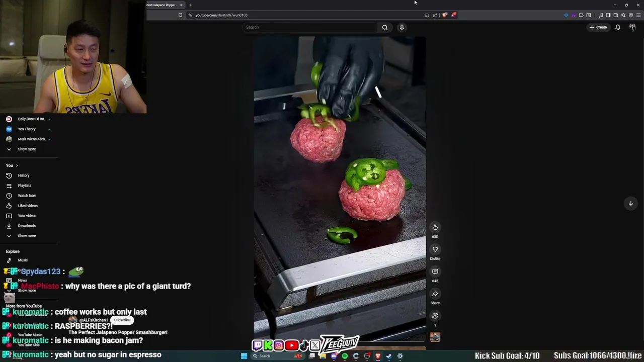Viewport: 644px width, 362px height.
Task: Open the Brave Rewards triangle icon
Action: point(453,15)
